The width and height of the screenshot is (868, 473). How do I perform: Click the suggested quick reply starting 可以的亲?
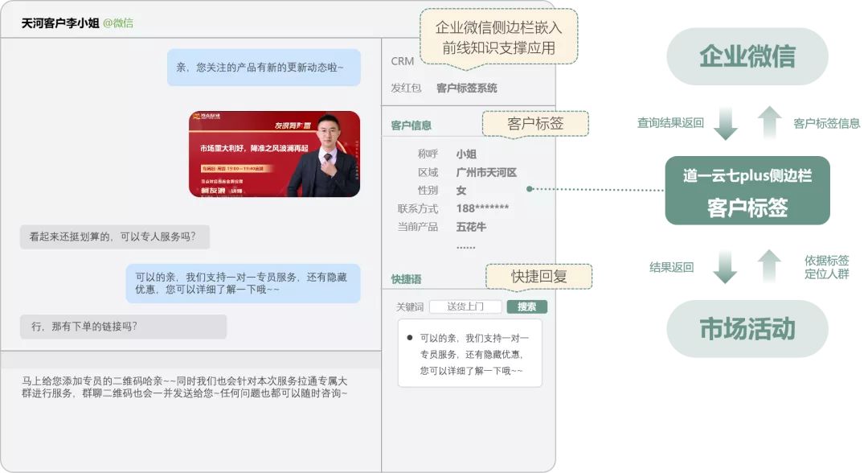tap(469, 355)
